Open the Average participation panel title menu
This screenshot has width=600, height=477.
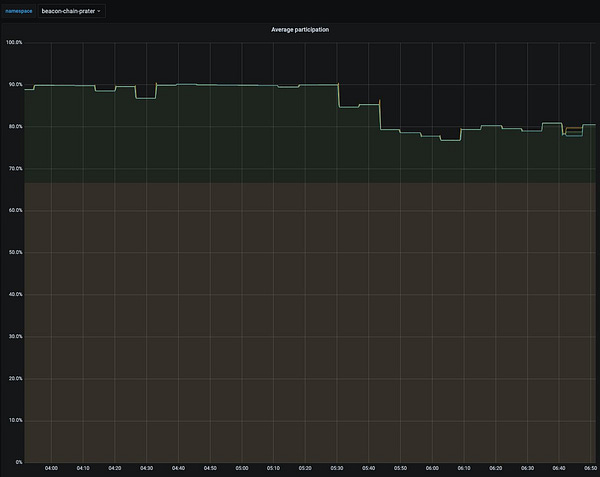300,29
